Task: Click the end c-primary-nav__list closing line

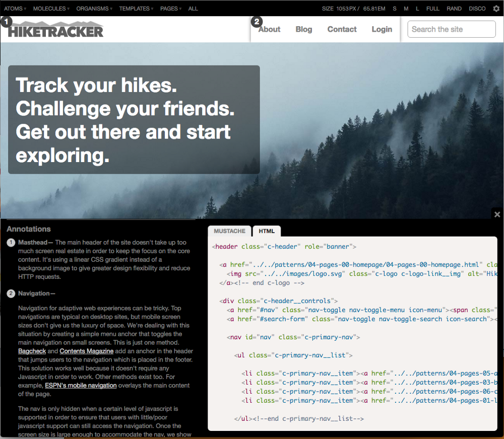Action: [299, 419]
